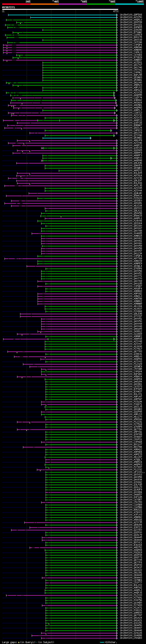Click the UniRef100_A8HPG5 label
Image resolution: width=146 pixels, height=644 pixels.
tap(131, 339)
